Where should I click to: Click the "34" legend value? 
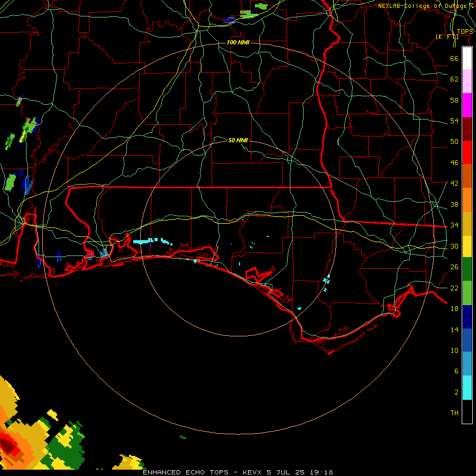(x=454, y=225)
